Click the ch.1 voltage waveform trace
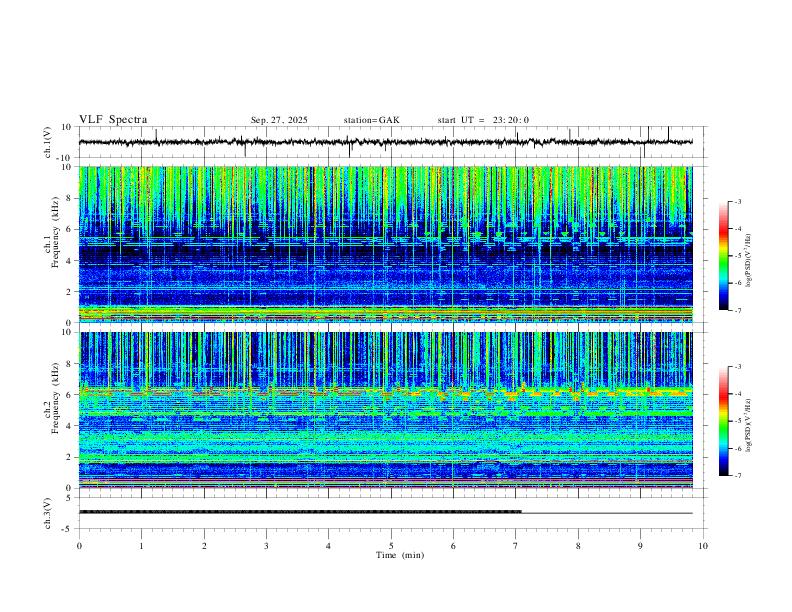Image resolution: width=792 pixels, height=612 pixels. point(385,142)
